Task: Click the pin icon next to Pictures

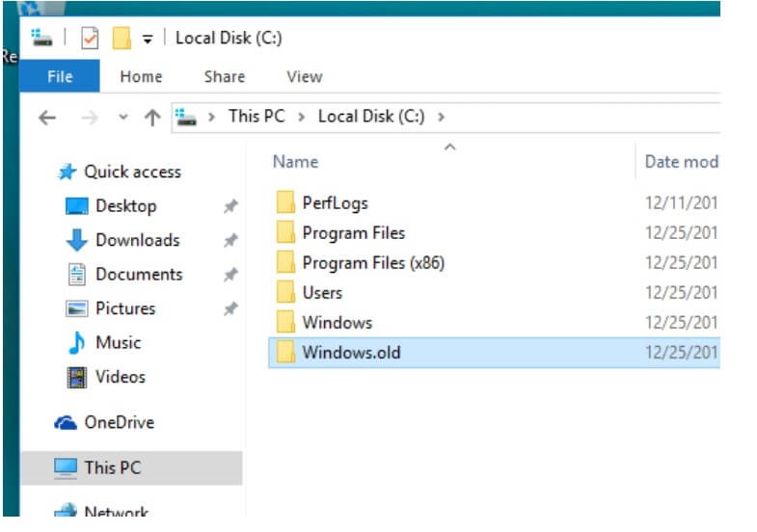Action: pos(230,308)
